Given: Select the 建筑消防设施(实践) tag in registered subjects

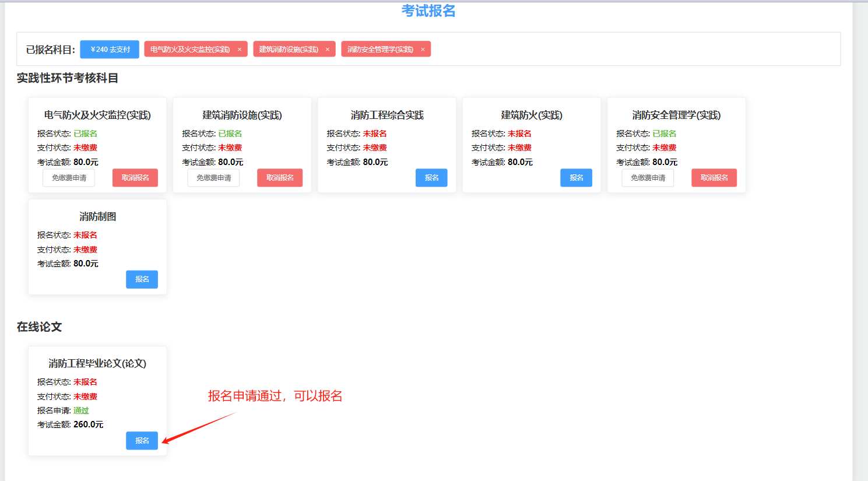Looking at the screenshot, I should (x=289, y=50).
